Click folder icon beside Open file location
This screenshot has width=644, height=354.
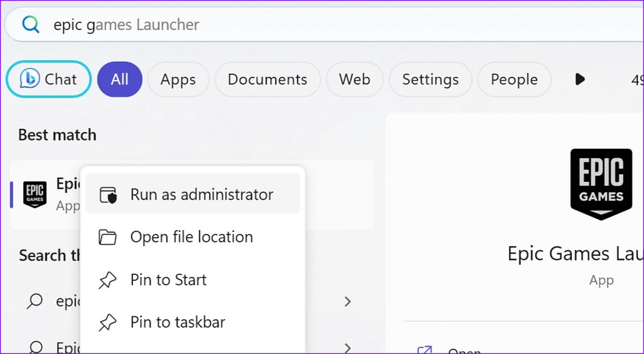[x=108, y=237]
